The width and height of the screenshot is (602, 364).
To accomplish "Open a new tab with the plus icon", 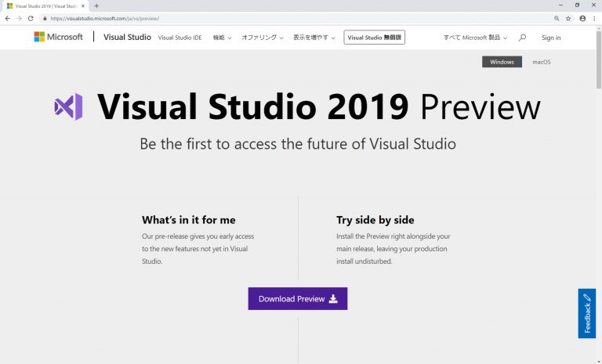I will 96,5.
